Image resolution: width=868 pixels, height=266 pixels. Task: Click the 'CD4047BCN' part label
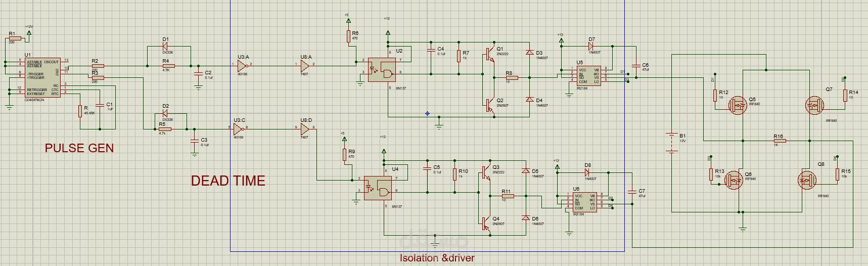34,100
